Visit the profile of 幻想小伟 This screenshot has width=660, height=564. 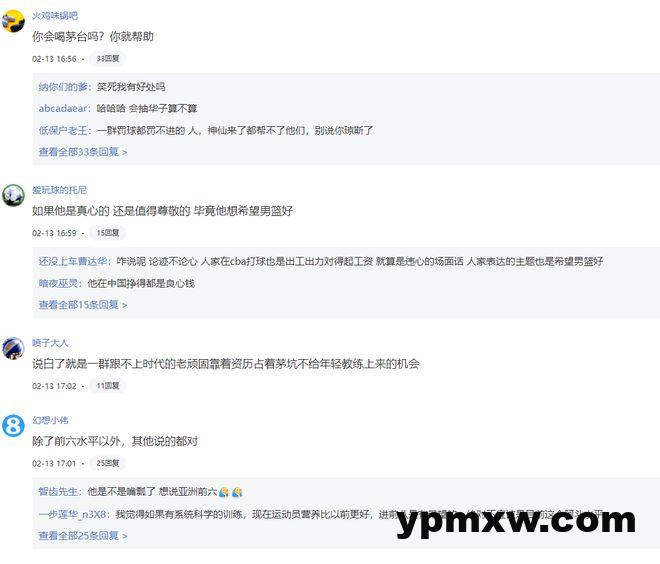tap(50, 420)
